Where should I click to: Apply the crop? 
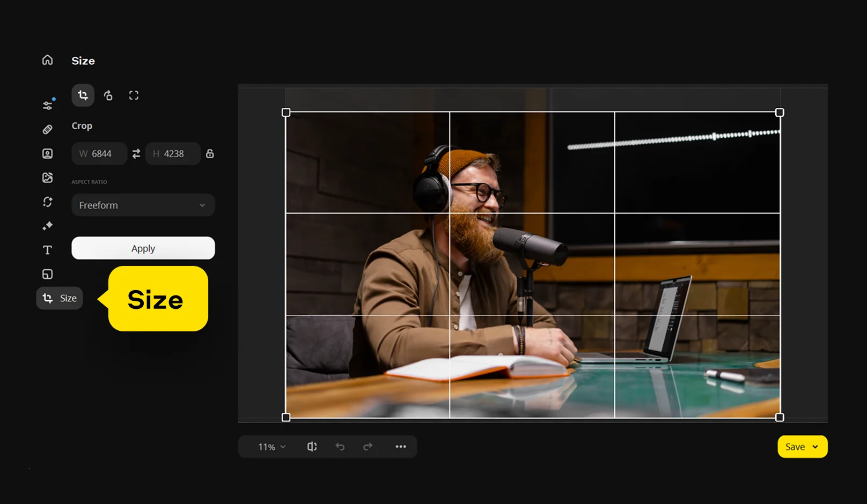pos(143,248)
